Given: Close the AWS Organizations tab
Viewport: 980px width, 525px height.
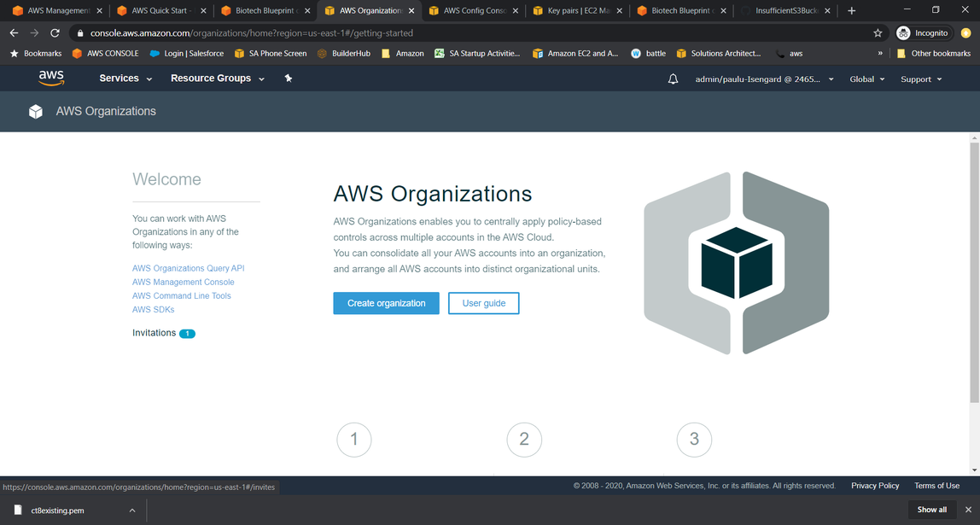Looking at the screenshot, I should pos(411,10).
